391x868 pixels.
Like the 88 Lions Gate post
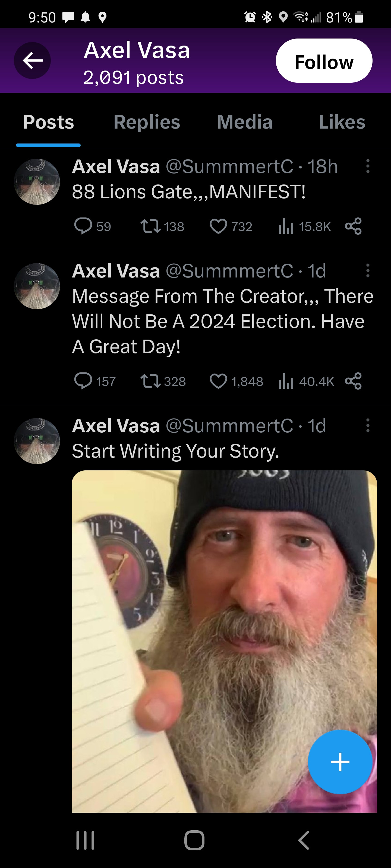218,226
